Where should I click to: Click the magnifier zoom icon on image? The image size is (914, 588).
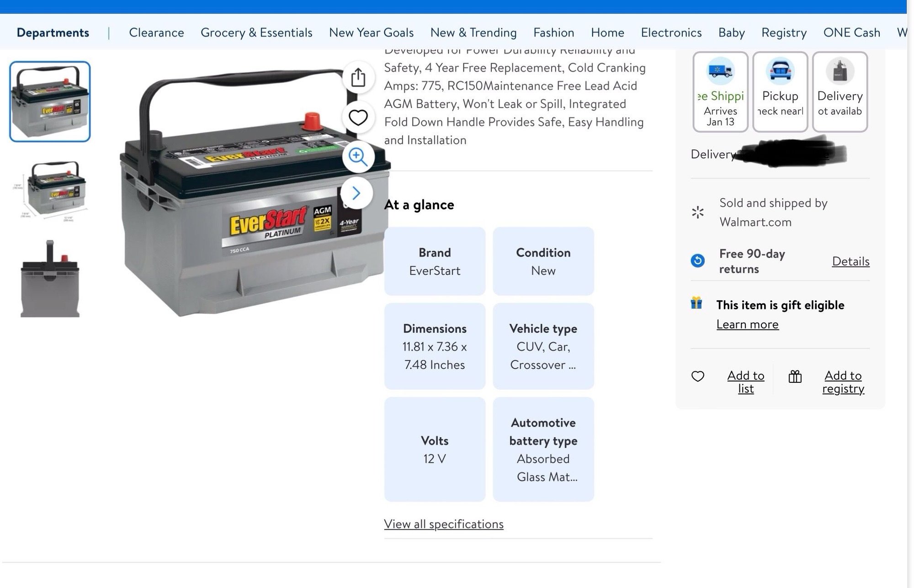(x=358, y=157)
